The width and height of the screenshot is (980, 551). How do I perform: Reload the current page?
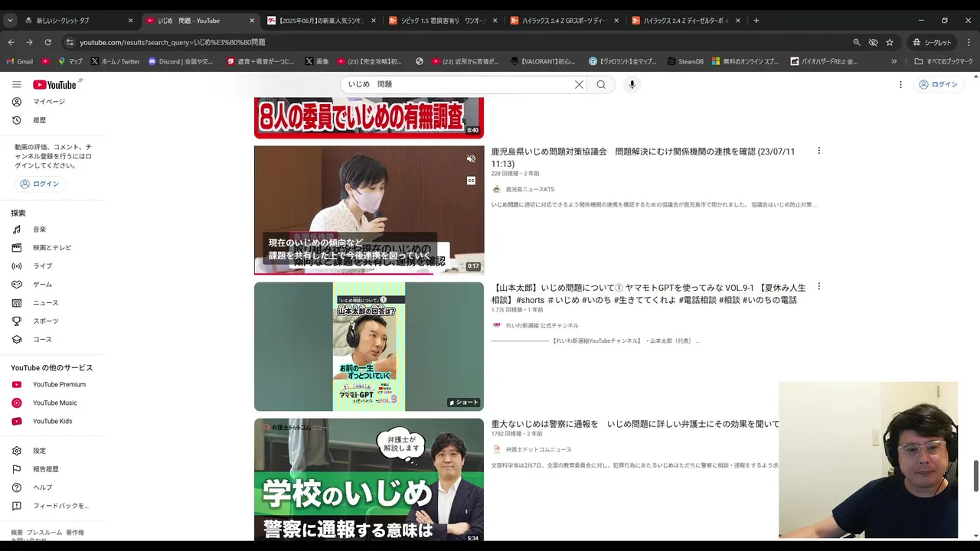(x=47, y=42)
